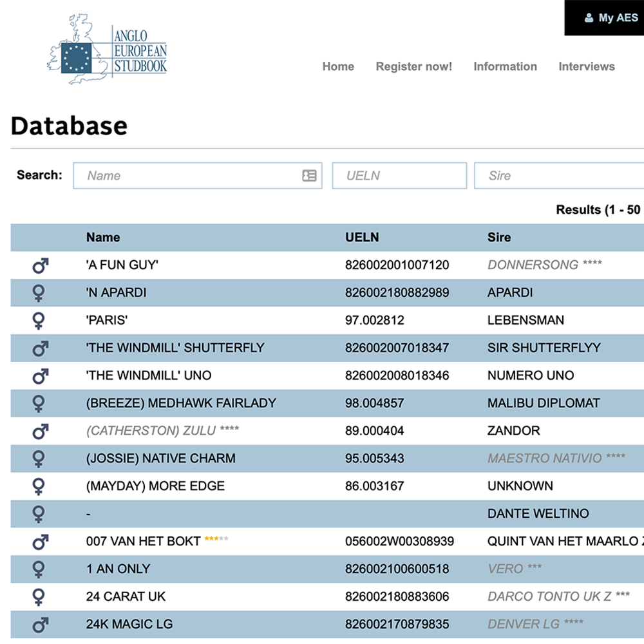This screenshot has height=644, width=644.
Task: Click female symbol icon beside 'N APARDI
Action: pos(39,293)
